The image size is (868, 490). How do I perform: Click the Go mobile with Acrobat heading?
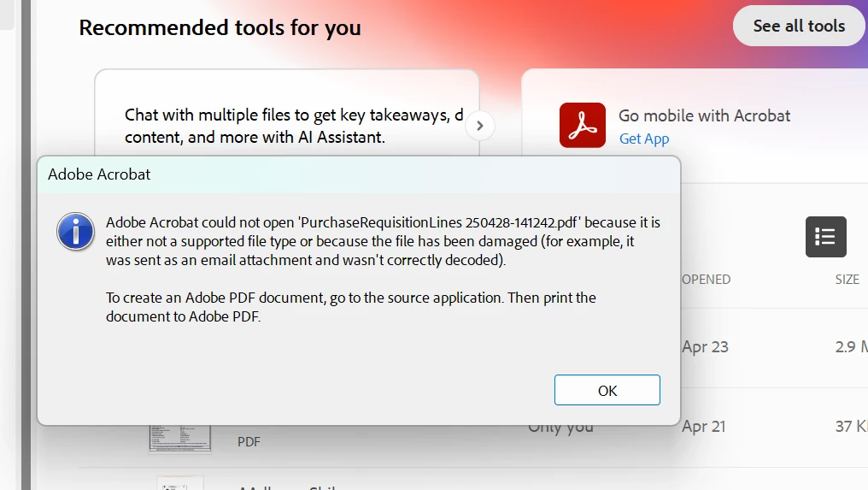click(x=704, y=115)
